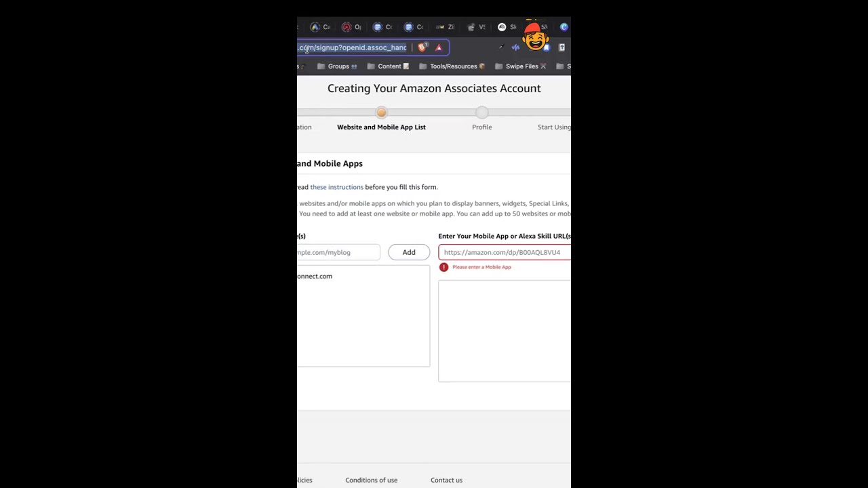This screenshot has width=868, height=488.
Task: Click the Mobile App URL input field
Action: [x=505, y=252]
